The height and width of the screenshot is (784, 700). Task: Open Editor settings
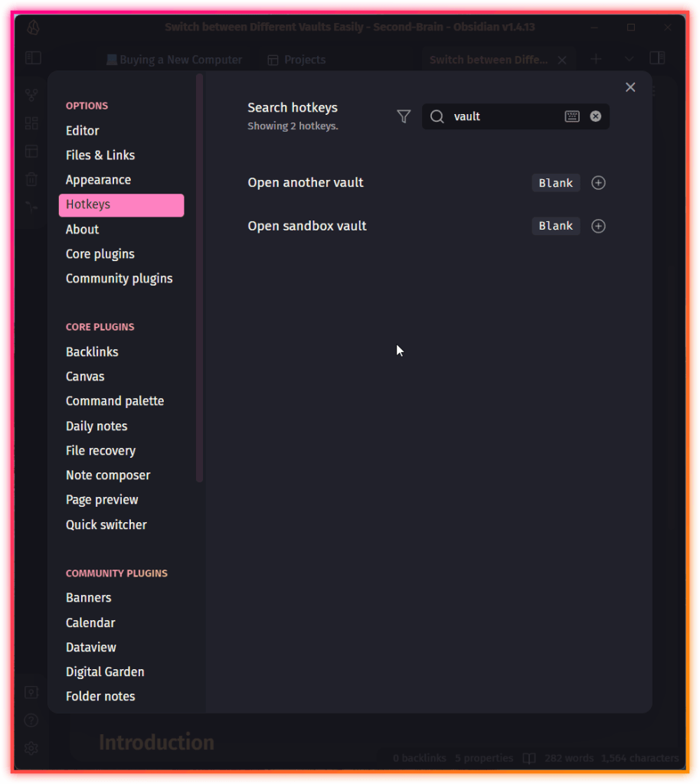(83, 131)
